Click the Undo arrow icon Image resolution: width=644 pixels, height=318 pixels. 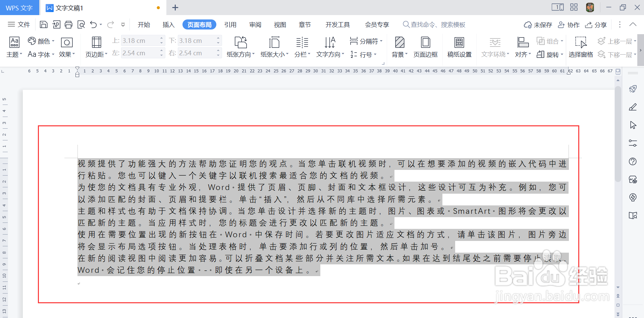click(94, 24)
